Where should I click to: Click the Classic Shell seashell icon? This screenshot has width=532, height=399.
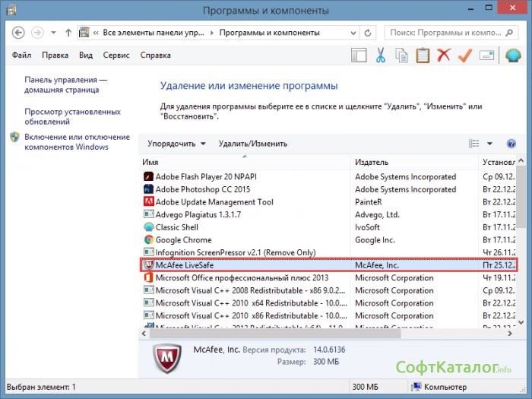[512, 55]
